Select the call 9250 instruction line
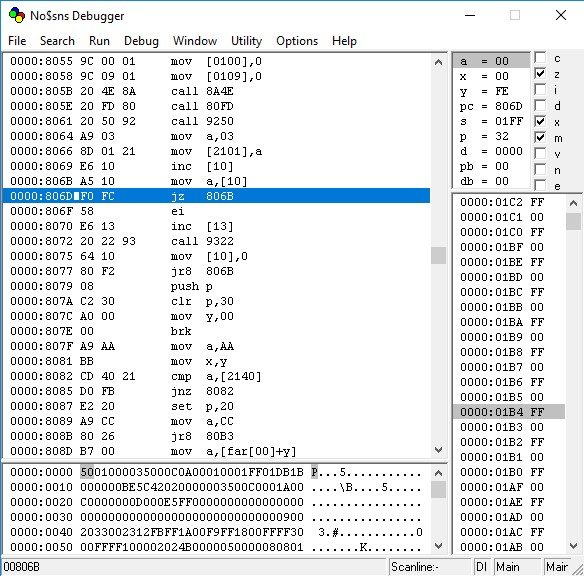Screen dimensions: 584x576 (216, 121)
